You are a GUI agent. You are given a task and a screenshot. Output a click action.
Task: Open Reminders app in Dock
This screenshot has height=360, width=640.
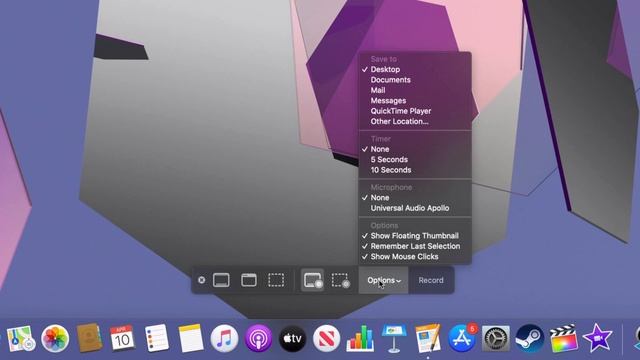(156, 338)
